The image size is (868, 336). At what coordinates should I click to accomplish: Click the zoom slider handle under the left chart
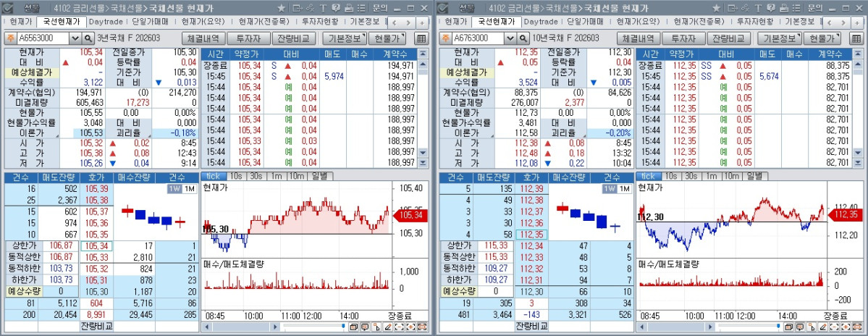(x=343, y=327)
